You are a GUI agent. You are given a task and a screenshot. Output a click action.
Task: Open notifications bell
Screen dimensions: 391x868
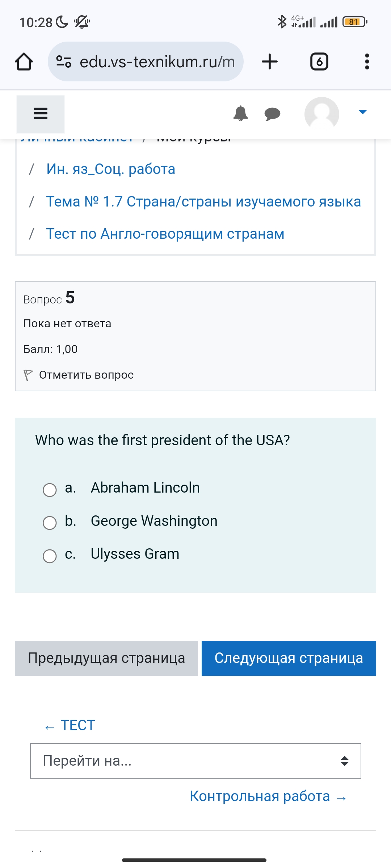pyautogui.click(x=240, y=114)
